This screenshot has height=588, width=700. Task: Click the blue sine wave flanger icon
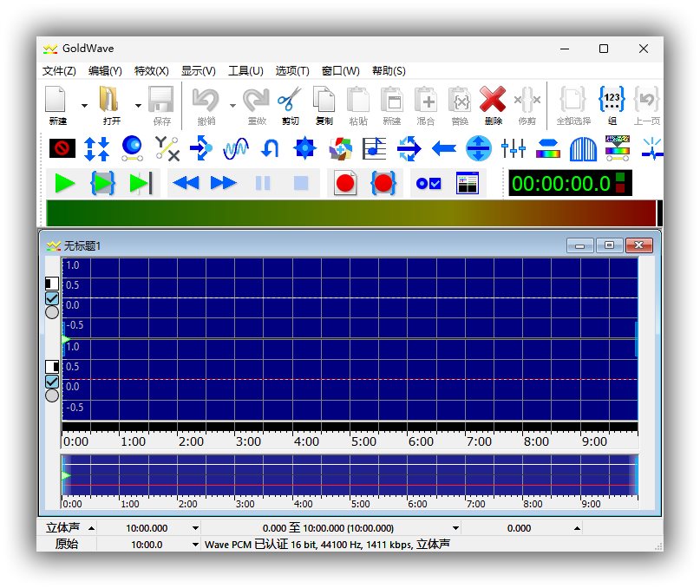[235, 148]
